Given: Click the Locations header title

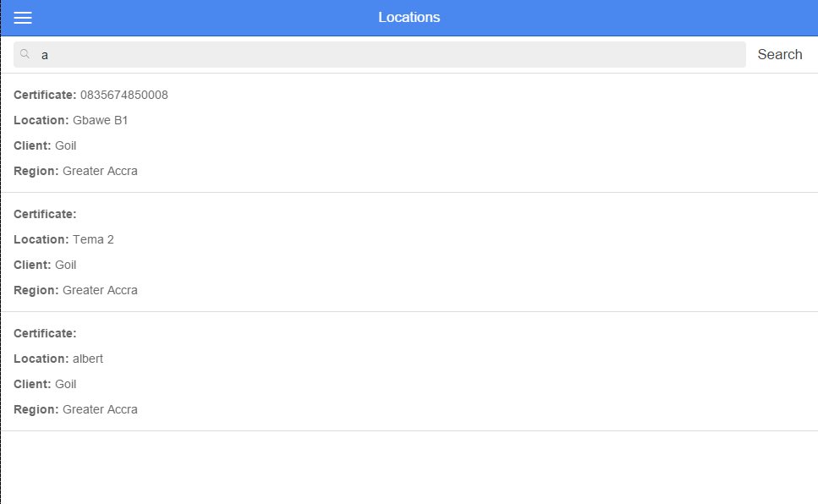Looking at the screenshot, I should pyautogui.click(x=409, y=17).
